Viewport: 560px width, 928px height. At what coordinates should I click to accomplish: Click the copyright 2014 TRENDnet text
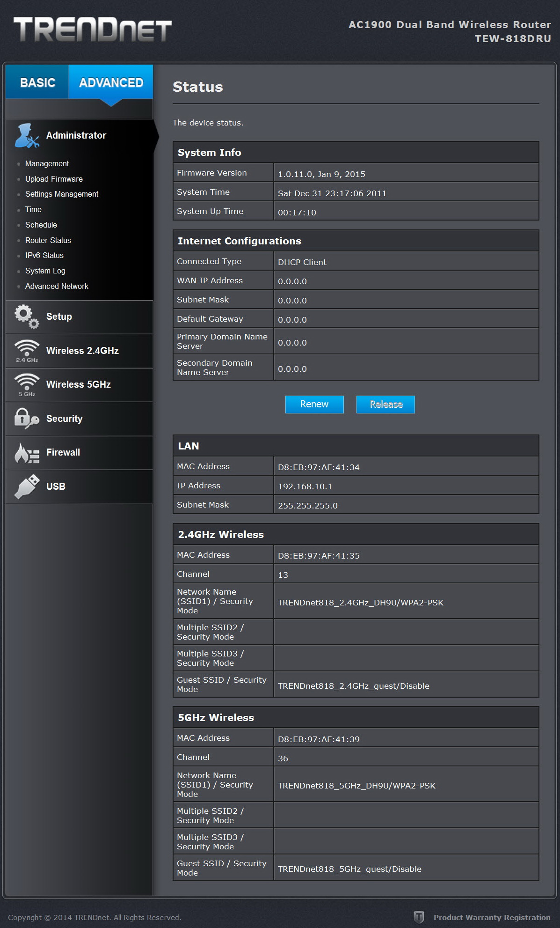point(95,917)
